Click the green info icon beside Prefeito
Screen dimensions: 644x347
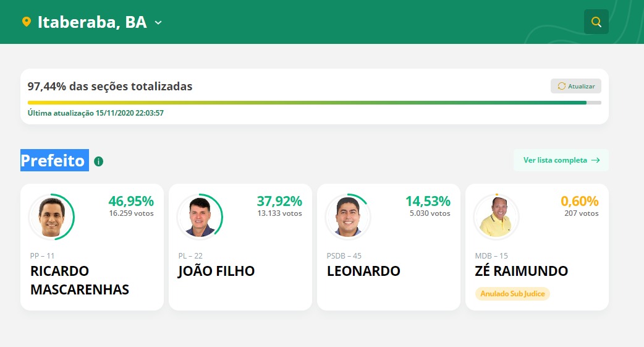click(x=99, y=161)
